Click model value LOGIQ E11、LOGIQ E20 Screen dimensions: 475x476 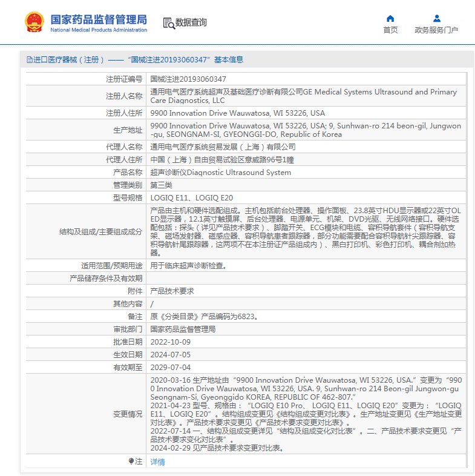coord(192,198)
